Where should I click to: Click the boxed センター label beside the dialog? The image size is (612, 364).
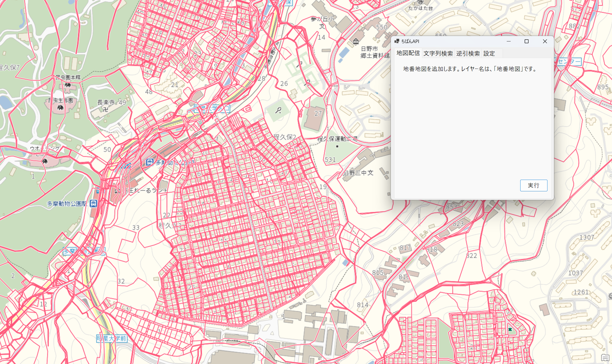coord(568,61)
